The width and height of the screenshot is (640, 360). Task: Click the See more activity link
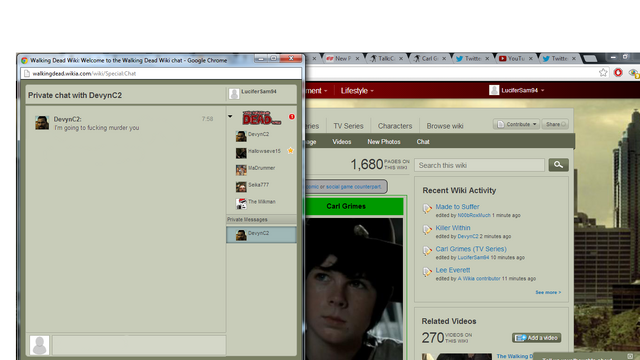click(548, 292)
